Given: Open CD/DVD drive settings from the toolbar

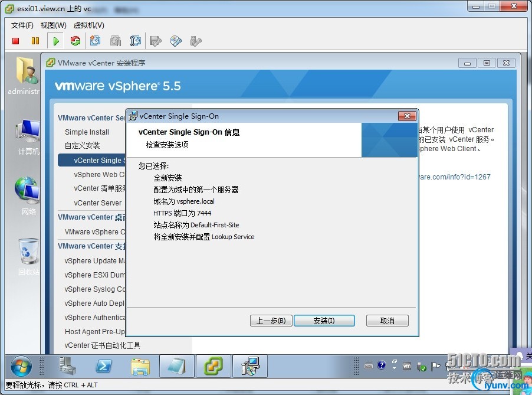Looking at the screenshot, I should (x=175, y=41).
